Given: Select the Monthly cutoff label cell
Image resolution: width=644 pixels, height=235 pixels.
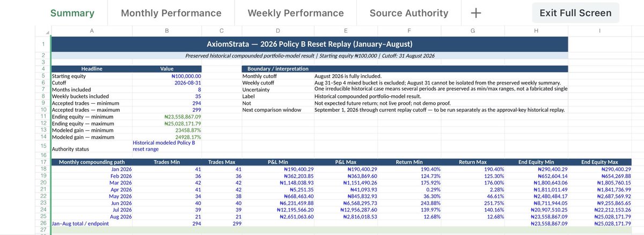Looking at the screenshot, I should [x=277, y=76].
